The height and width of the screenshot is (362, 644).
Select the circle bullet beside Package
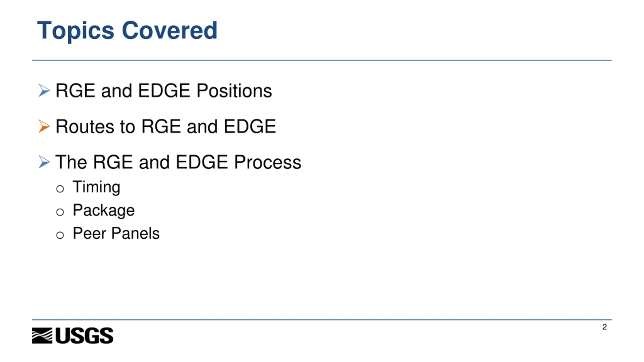point(60,212)
